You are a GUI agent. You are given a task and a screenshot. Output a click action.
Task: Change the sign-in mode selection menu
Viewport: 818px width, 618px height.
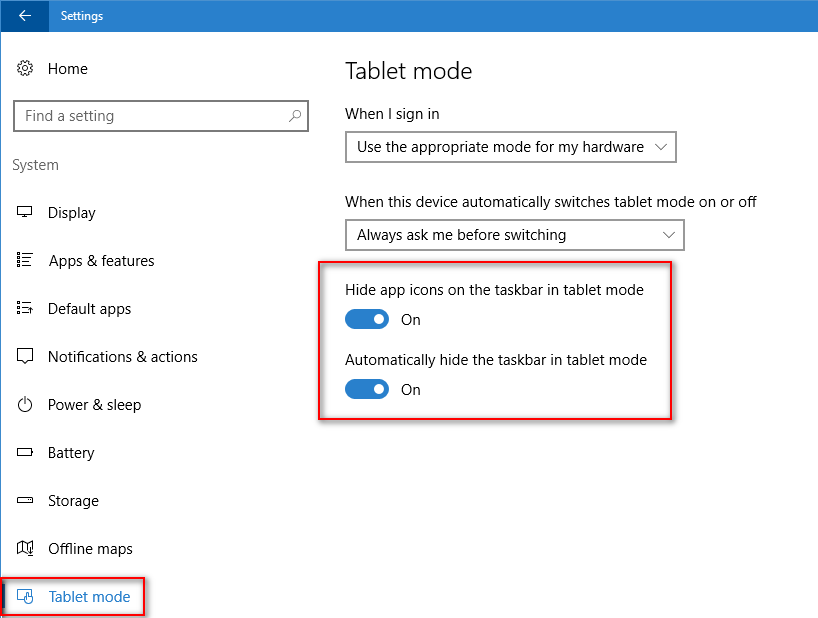pyautogui.click(x=510, y=146)
